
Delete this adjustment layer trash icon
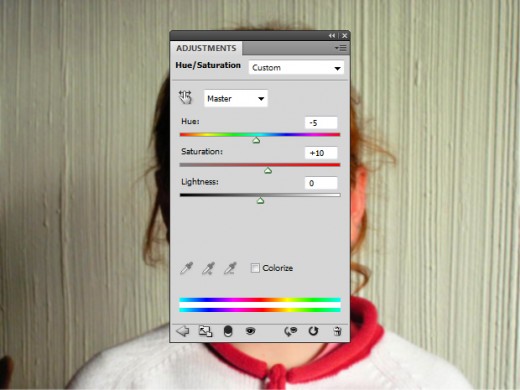pyautogui.click(x=337, y=331)
